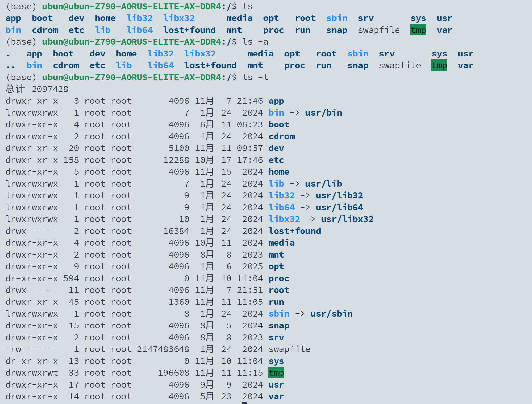The height and width of the screenshot is (404, 532).
Task: Click 'proc' directory name in ls -l listing
Action: [279, 278]
